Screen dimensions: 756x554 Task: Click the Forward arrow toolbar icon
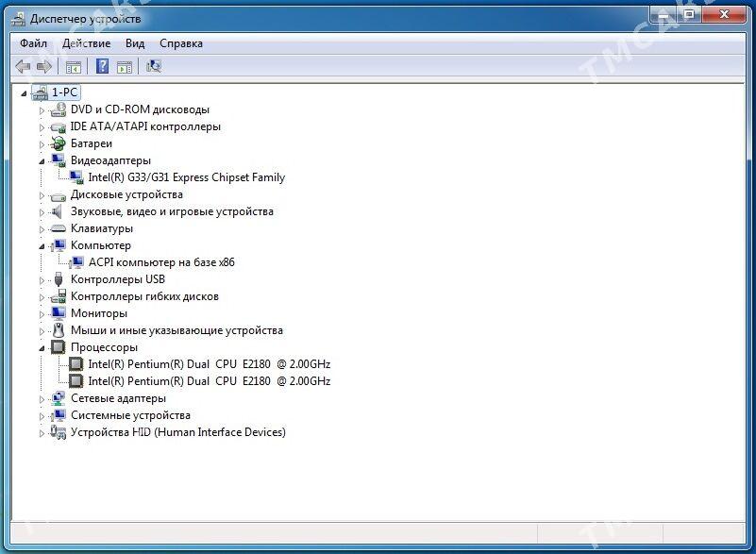point(44,67)
